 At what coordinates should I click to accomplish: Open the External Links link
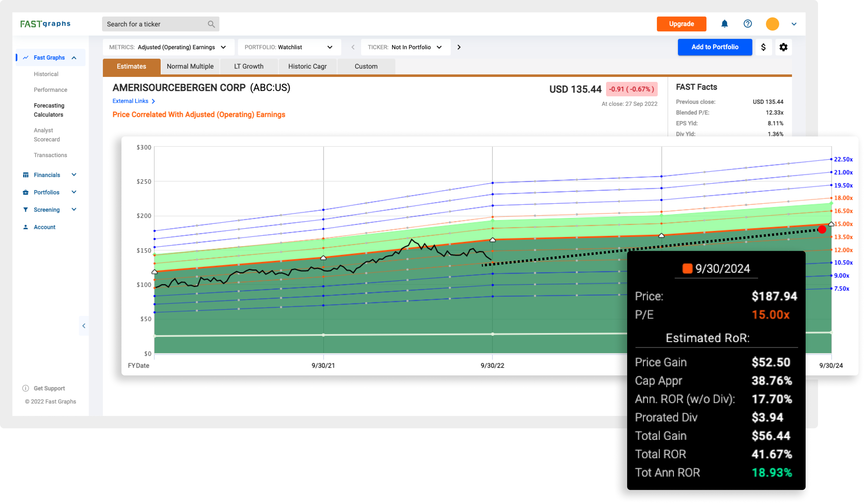pos(131,101)
